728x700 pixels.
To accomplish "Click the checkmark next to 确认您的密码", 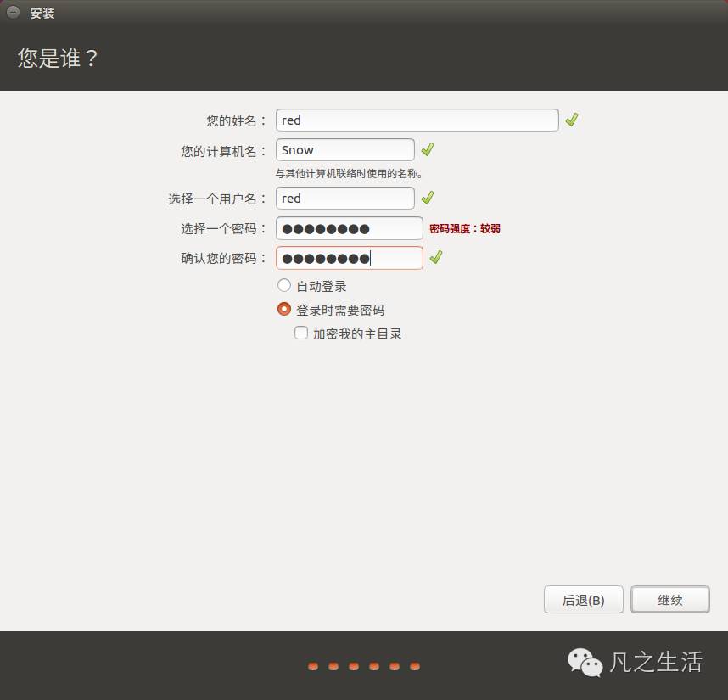I will pos(435,257).
